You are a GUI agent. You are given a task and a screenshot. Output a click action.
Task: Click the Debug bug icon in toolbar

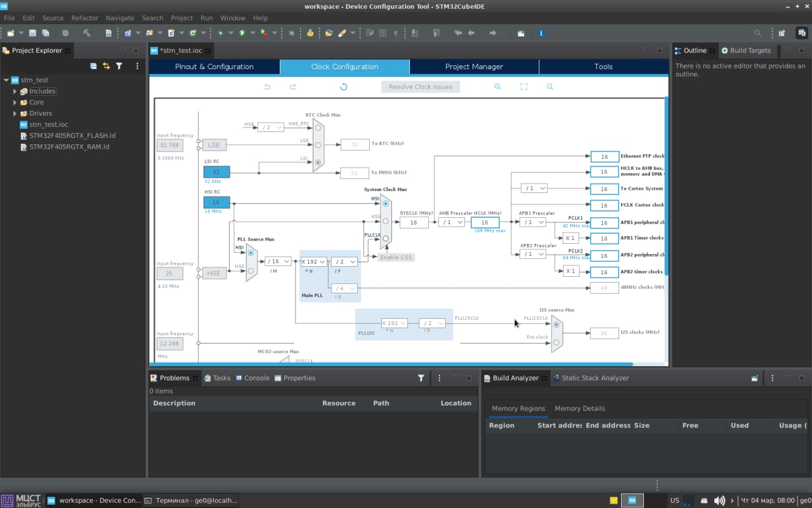220,33
